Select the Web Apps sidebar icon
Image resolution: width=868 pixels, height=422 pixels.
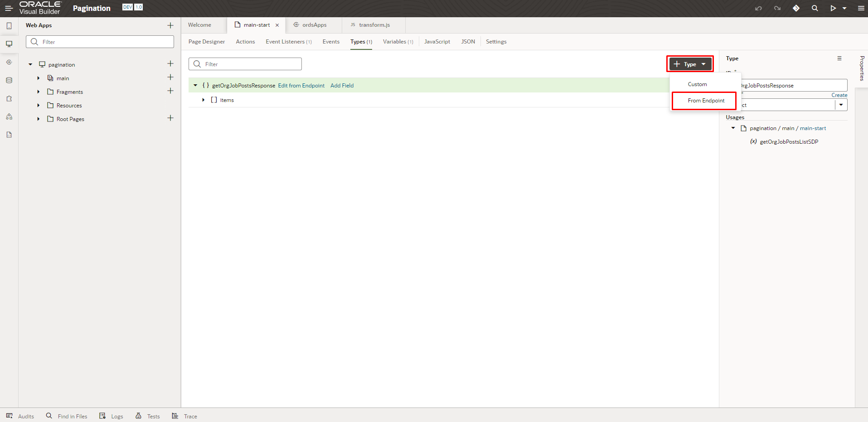9,44
